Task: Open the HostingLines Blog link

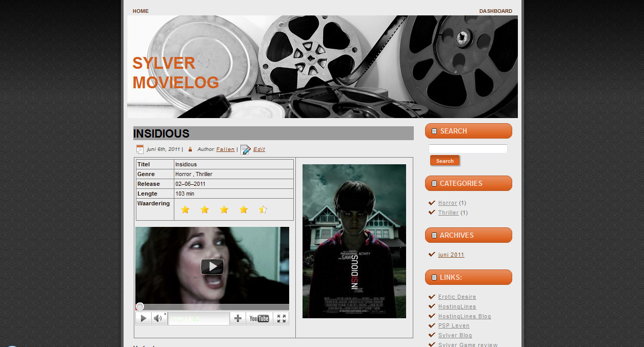Action: 465,317
